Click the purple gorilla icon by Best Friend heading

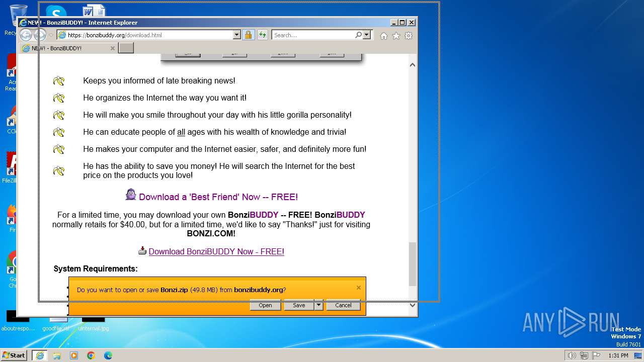pyautogui.click(x=131, y=195)
